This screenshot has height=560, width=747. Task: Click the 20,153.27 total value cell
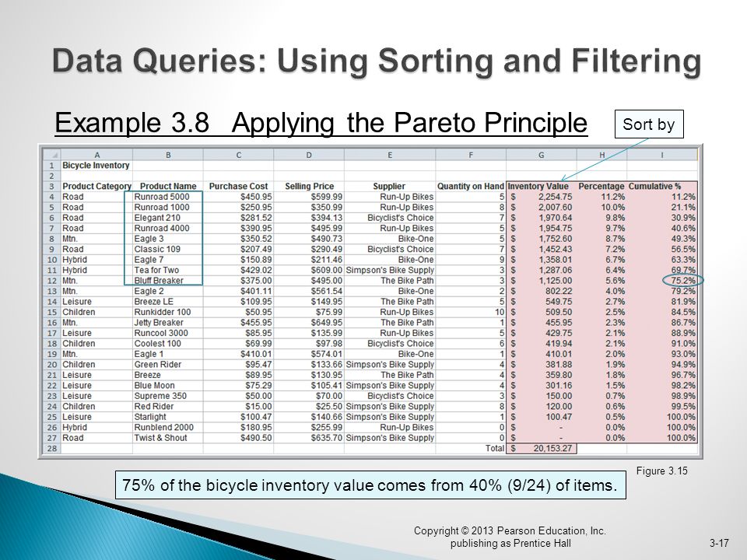(542, 448)
